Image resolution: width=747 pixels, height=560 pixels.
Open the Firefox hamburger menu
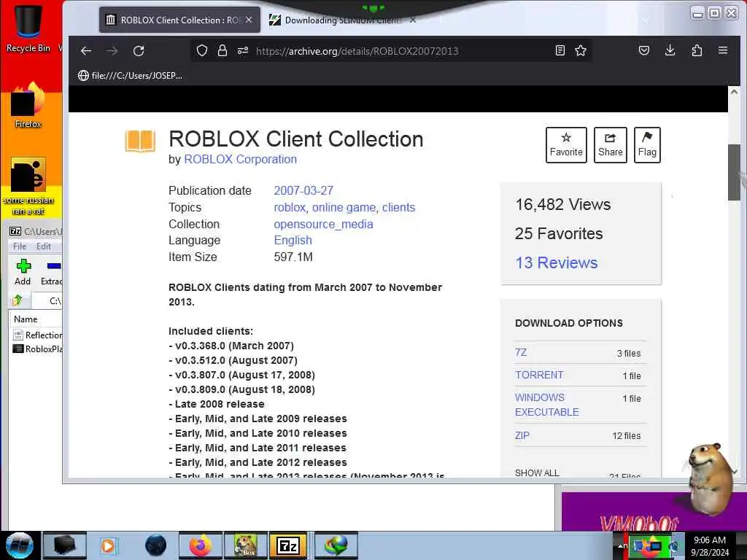click(x=723, y=50)
